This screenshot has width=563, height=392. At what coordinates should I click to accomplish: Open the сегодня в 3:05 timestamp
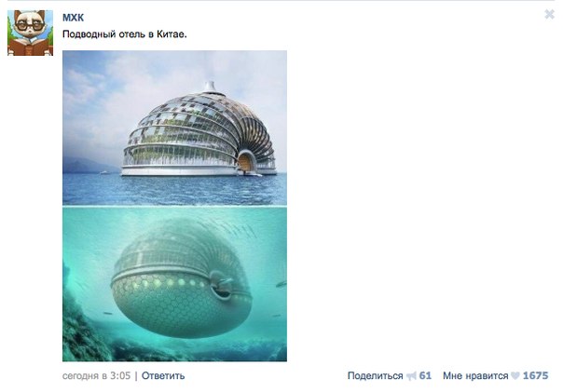(x=96, y=376)
